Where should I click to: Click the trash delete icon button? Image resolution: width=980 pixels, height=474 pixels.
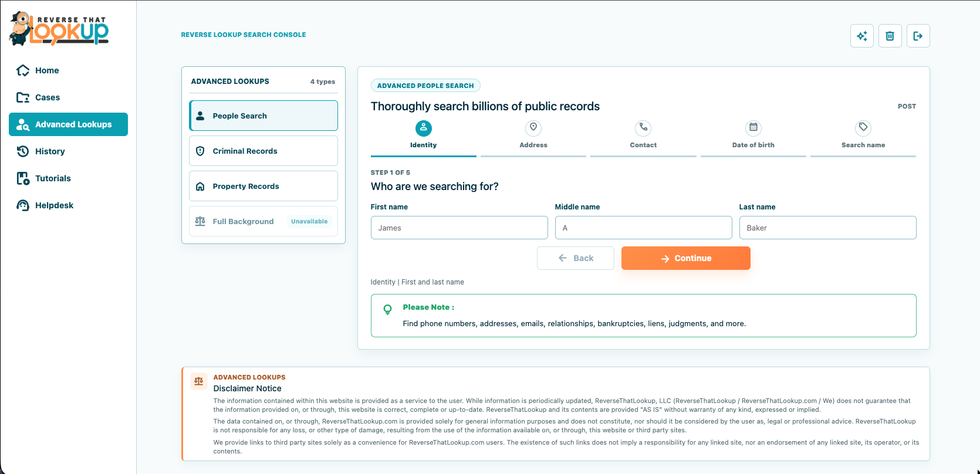pyautogui.click(x=890, y=36)
